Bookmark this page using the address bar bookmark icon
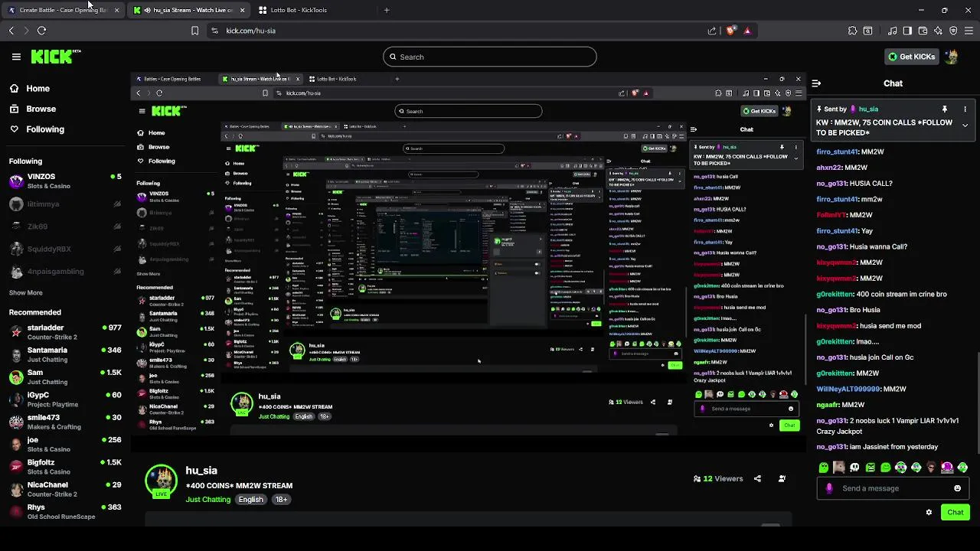This screenshot has height=551, width=980. pos(194,31)
